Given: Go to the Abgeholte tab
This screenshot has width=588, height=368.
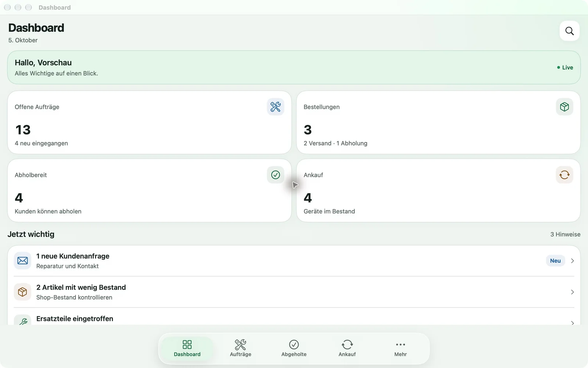Looking at the screenshot, I should pos(294,348).
